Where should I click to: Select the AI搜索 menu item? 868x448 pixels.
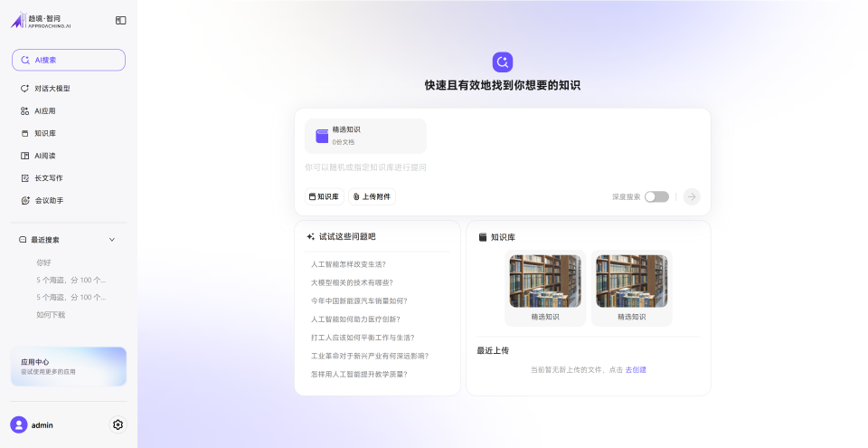point(69,60)
